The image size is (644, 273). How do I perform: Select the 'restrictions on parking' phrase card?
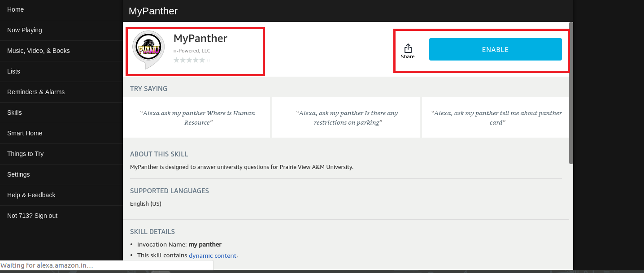[346, 117]
